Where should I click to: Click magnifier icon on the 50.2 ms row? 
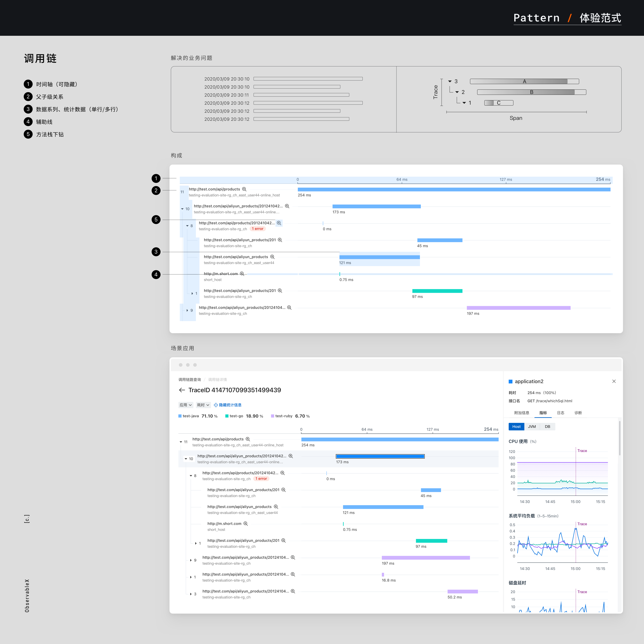[x=293, y=591]
